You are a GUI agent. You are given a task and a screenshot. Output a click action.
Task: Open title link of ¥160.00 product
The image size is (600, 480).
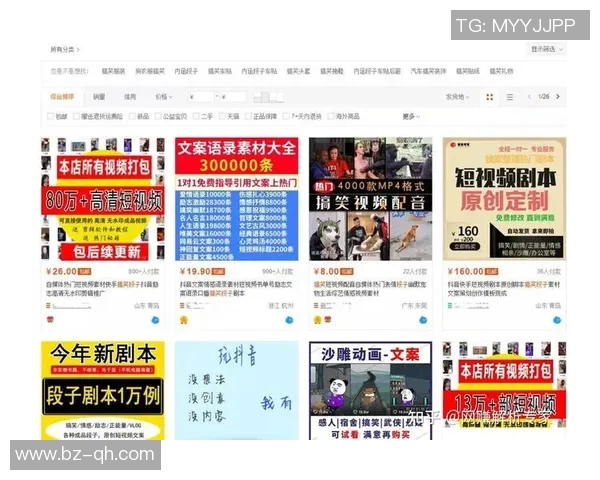click(504, 289)
